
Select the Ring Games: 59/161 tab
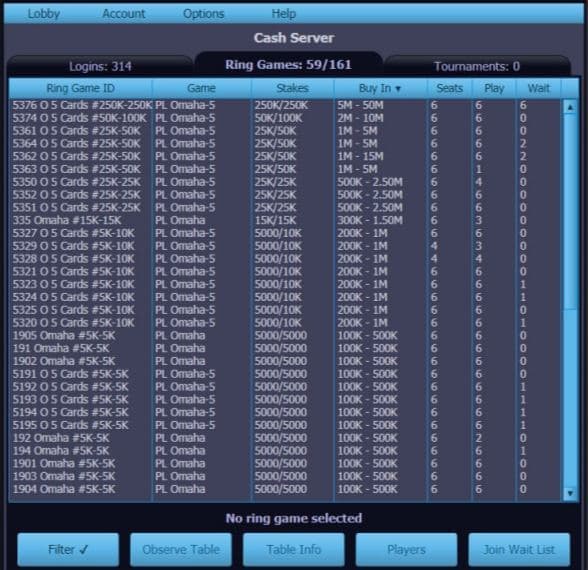click(288, 64)
